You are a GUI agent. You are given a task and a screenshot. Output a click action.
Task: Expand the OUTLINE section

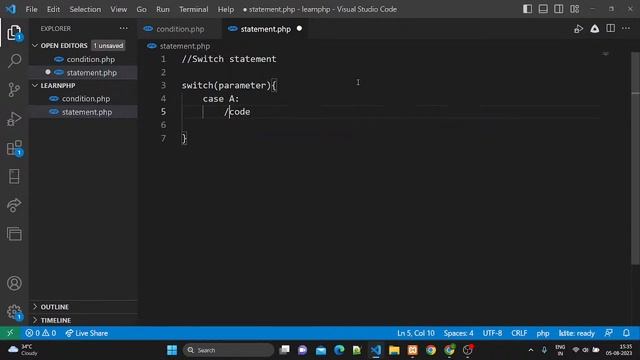point(35,307)
